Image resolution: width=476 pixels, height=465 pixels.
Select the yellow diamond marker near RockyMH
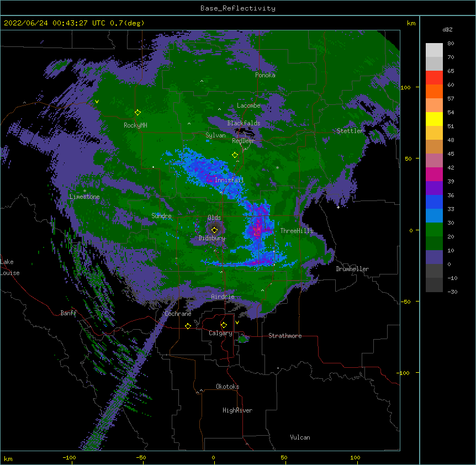[137, 113]
